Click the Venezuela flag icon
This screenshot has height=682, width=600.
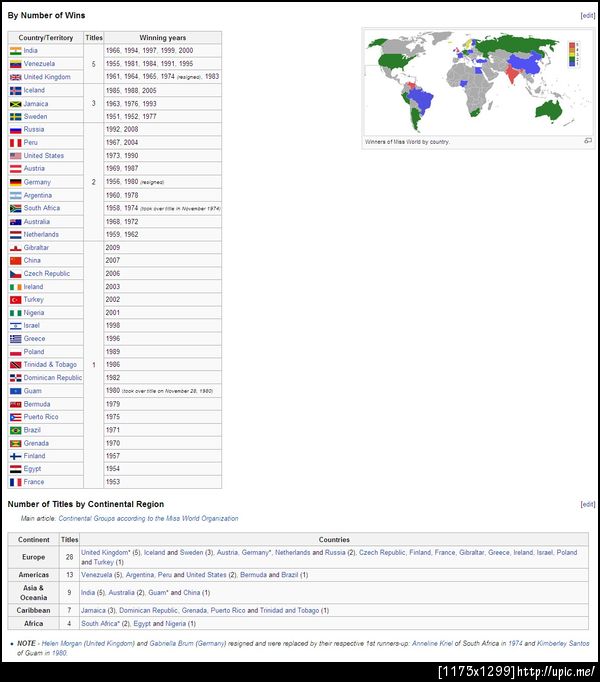pyautogui.click(x=16, y=64)
